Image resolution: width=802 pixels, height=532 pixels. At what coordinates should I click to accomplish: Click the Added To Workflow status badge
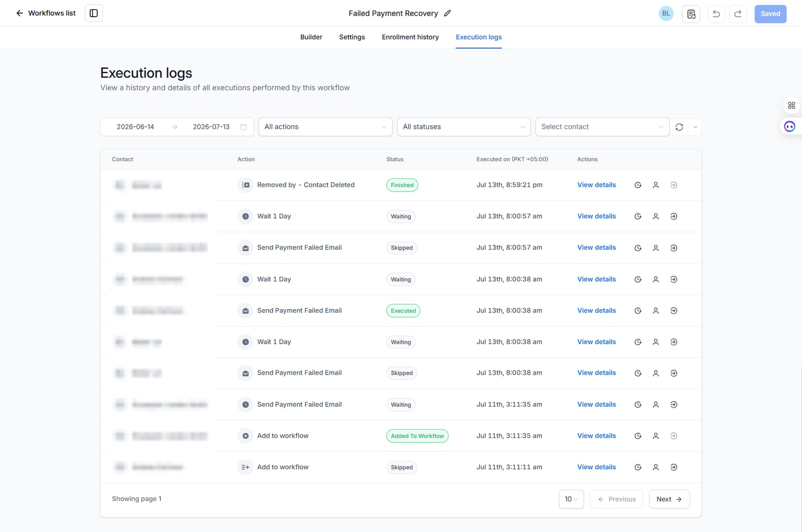pos(417,436)
